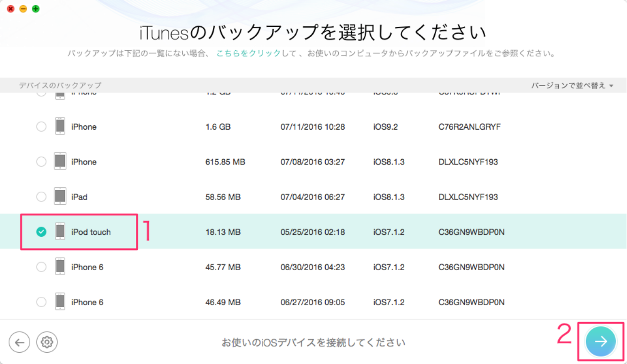Click the 18.13 MB size cell
627x364 pixels.
(x=223, y=232)
